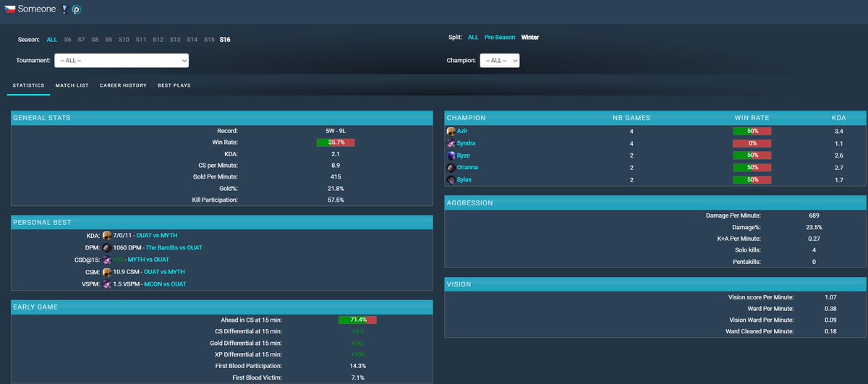Open the Career History tab
This screenshot has width=868, height=384.
[123, 85]
